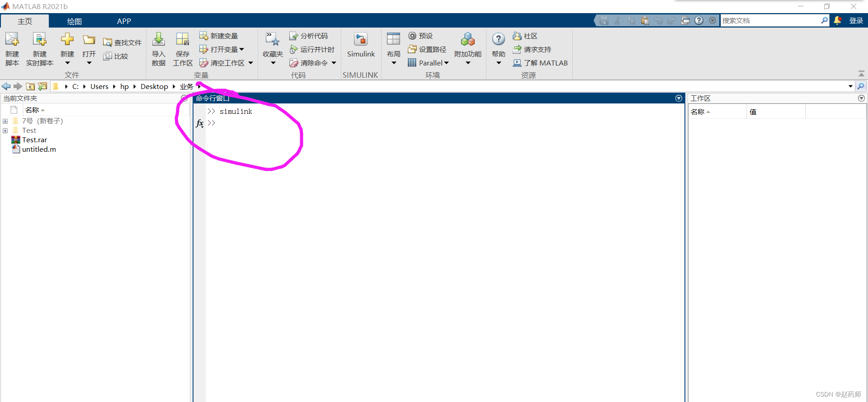Viewport: 868px width, 402px height.
Task: Click the quick access undo icon
Action: coord(658,21)
